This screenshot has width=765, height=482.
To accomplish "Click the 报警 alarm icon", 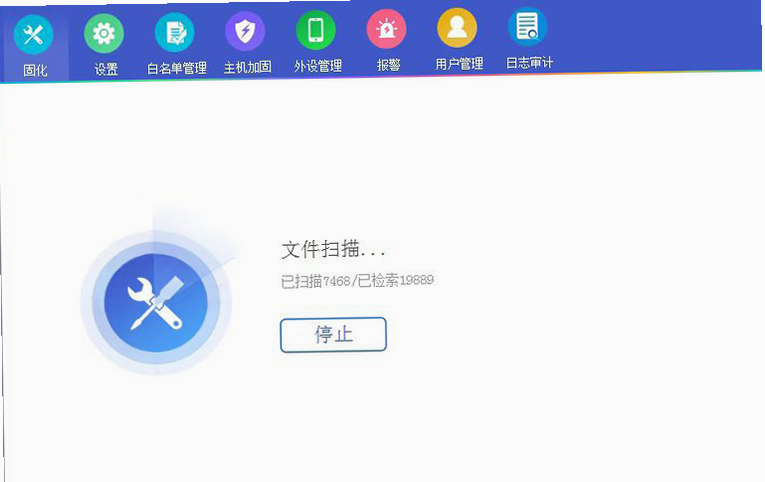I will tap(386, 29).
